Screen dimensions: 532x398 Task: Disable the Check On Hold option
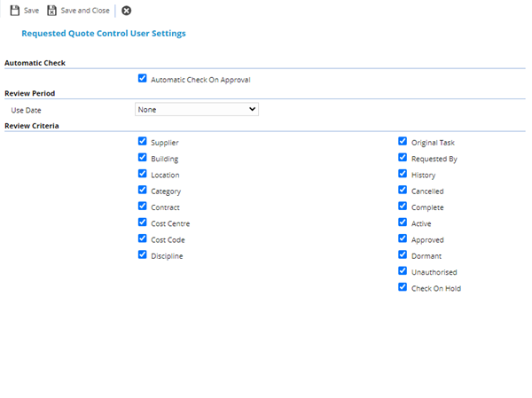tap(403, 287)
